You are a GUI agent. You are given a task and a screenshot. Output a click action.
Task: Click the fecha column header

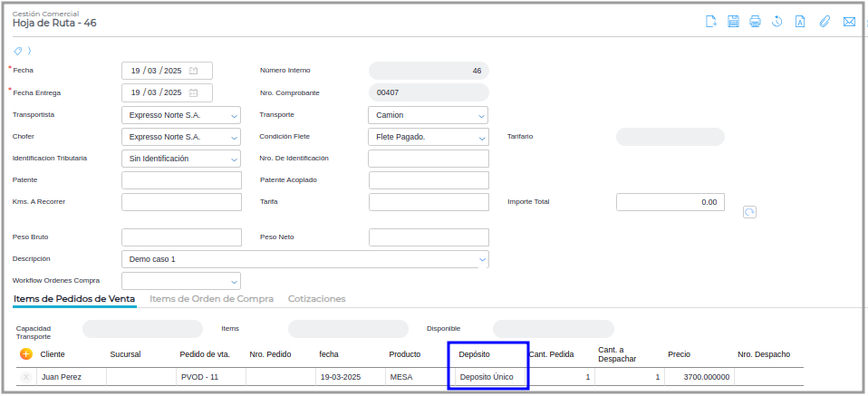[x=329, y=354]
